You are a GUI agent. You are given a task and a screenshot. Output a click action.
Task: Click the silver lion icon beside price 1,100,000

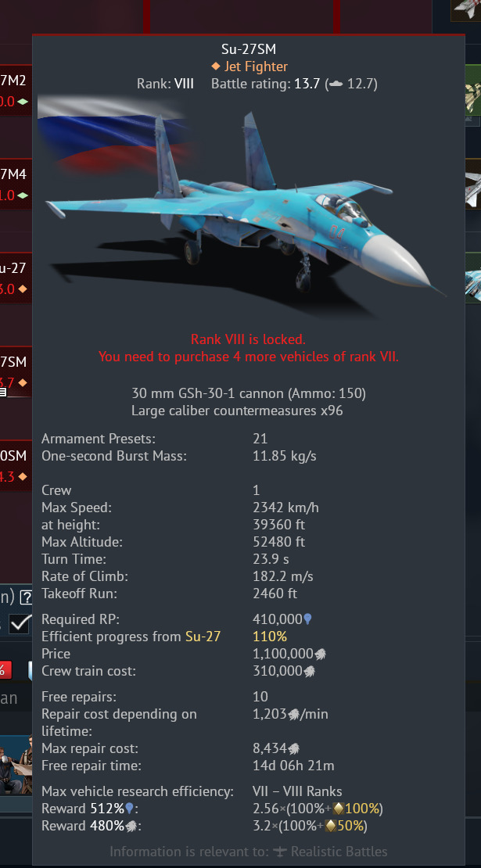pos(321,655)
